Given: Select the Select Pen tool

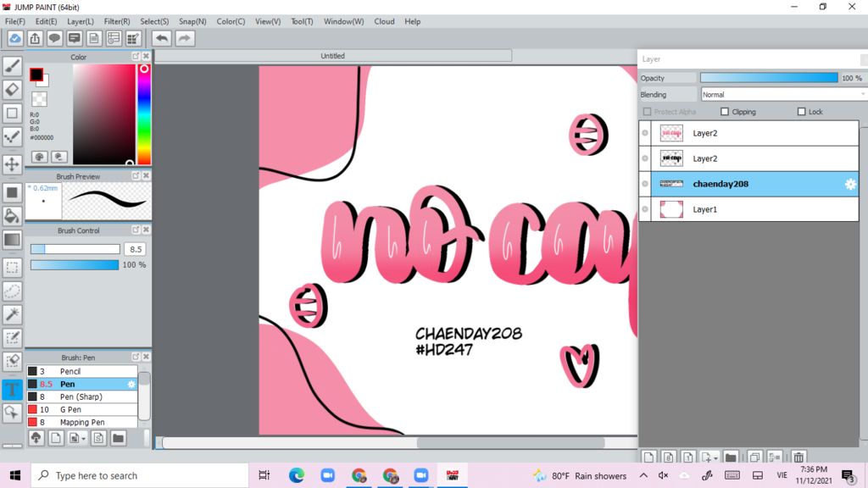Looking at the screenshot, I should (x=12, y=337).
